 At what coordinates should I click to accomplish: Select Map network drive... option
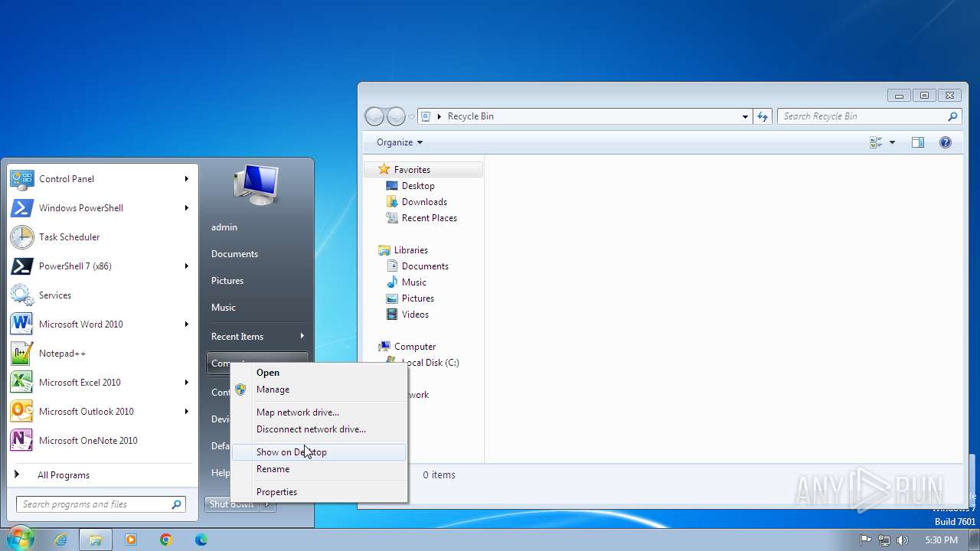[x=319, y=412]
